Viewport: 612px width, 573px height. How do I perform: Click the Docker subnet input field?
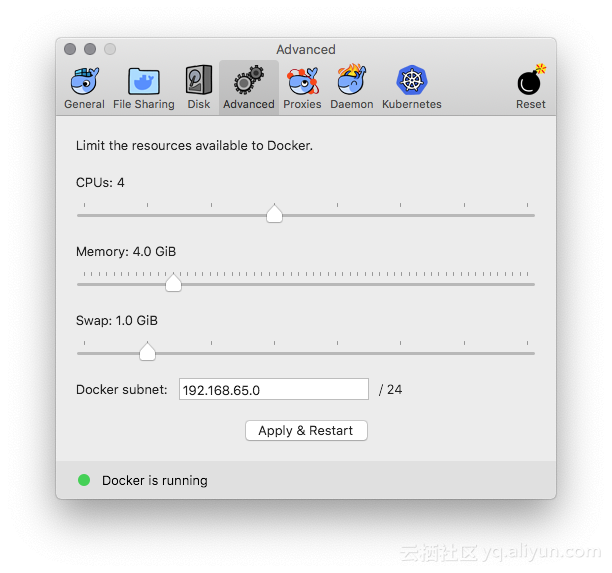pyautogui.click(x=274, y=389)
